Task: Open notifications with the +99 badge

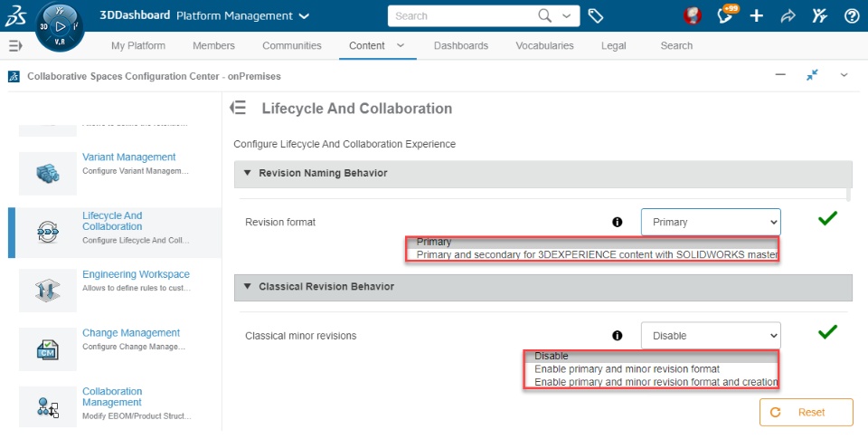Action: coord(725,15)
